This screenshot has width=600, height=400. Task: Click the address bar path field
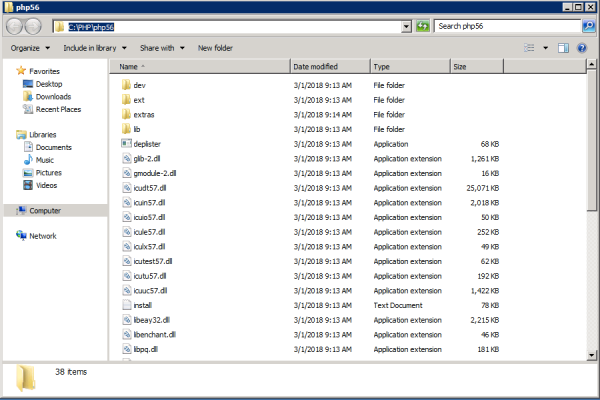point(227,27)
